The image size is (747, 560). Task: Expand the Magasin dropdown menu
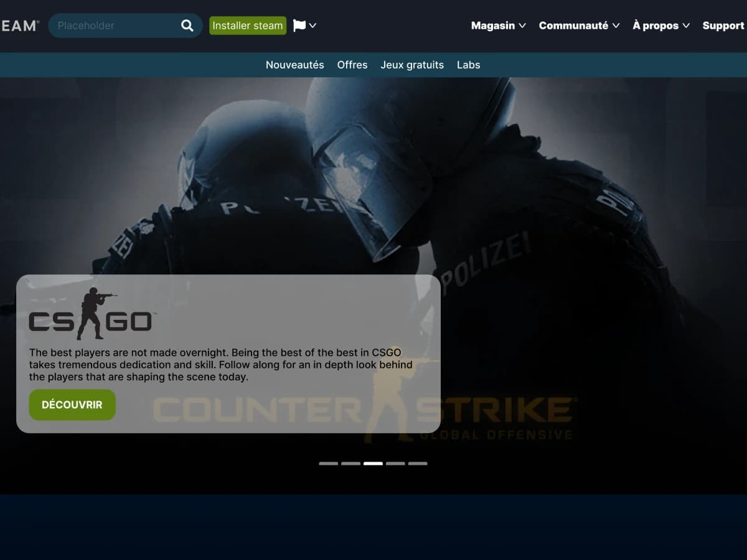[x=499, y=26]
